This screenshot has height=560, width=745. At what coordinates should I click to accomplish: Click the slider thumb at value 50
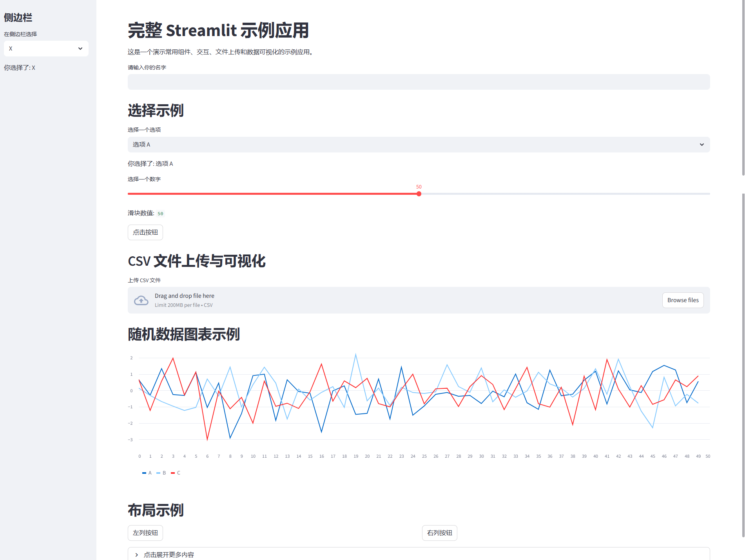[x=419, y=194]
